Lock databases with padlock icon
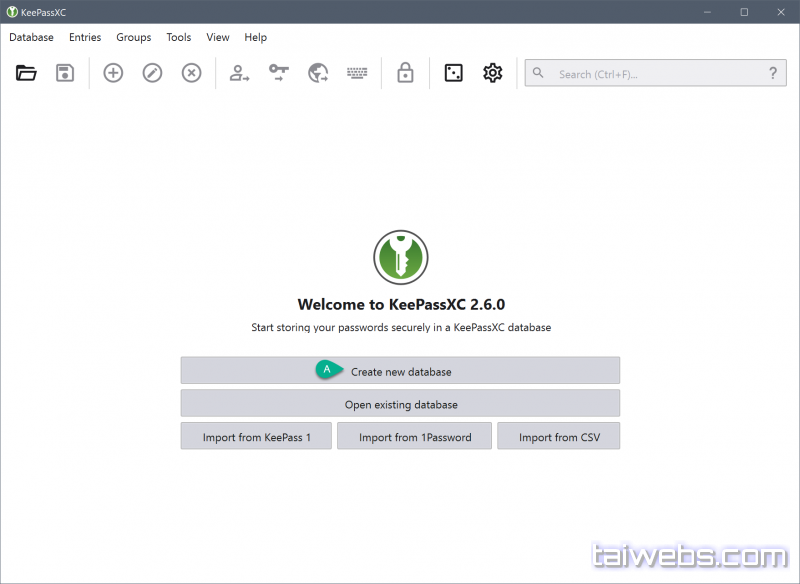The width and height of the screenshot is (800, 584). coord(405,73)
